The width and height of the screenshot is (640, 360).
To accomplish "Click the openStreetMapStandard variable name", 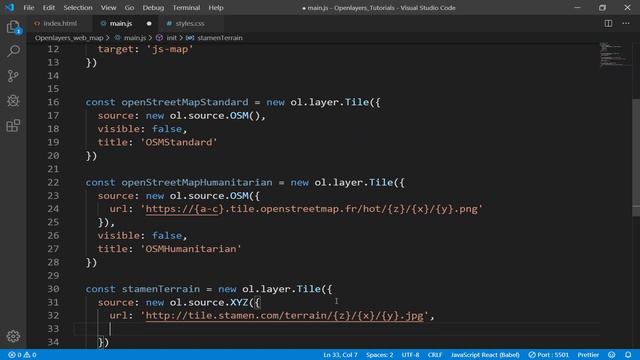I will pos(184,102).
